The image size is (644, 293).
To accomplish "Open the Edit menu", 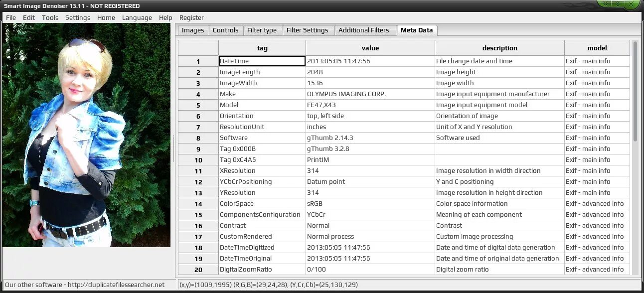I will (29, 17).
